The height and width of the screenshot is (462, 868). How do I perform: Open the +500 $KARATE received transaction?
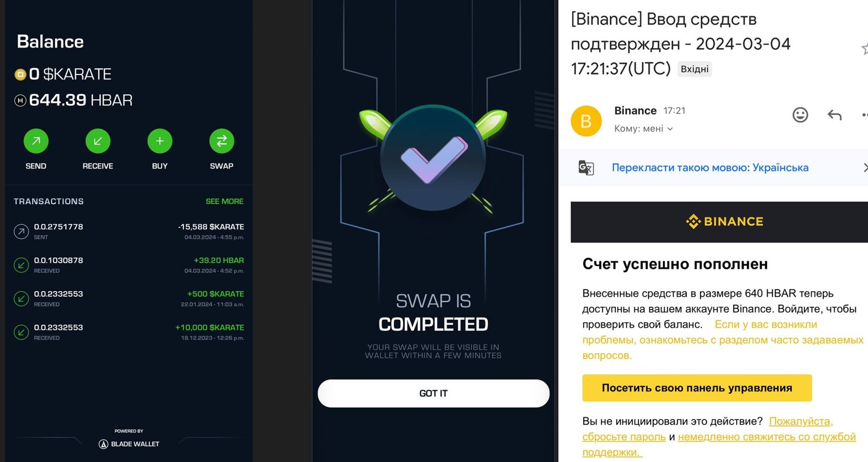click(x=129, y=299)
